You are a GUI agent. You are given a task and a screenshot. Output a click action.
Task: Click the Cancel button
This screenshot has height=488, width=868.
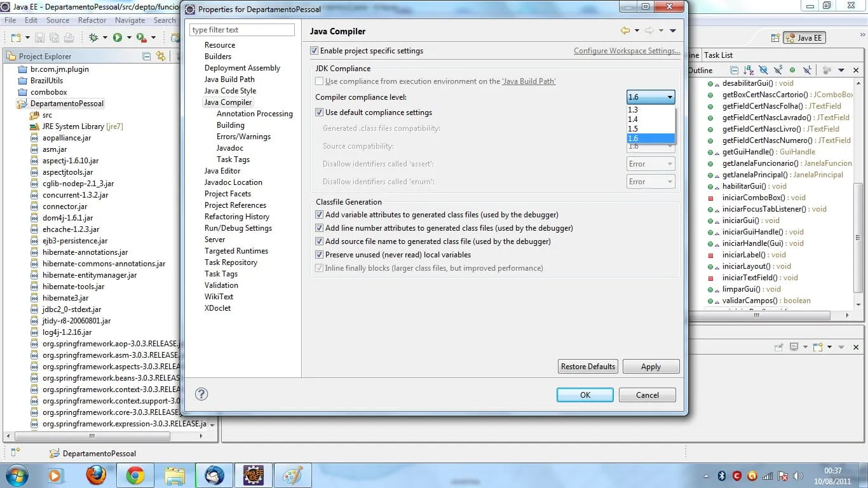click(x=648, y=395)
